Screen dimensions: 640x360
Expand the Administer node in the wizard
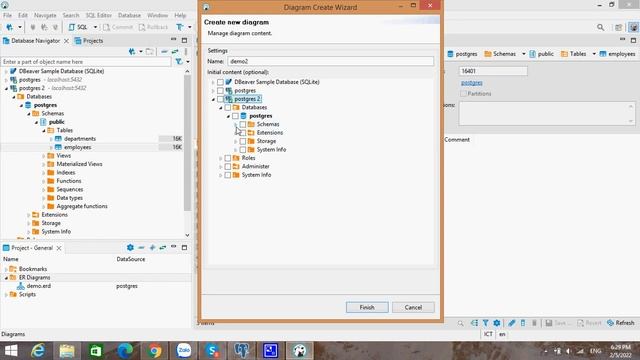[220, 167]
